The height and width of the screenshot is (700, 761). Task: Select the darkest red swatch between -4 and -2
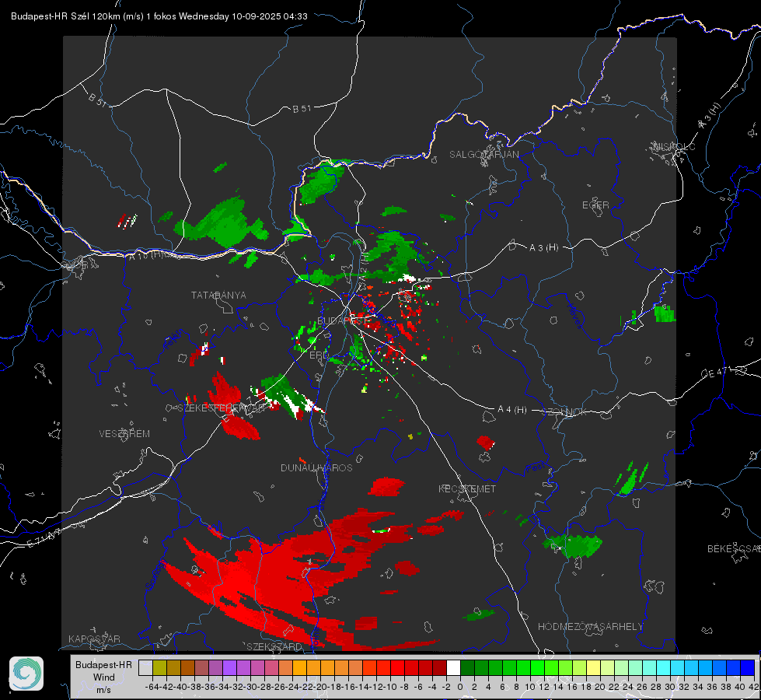pyautogui.click(x=439, y=667)
